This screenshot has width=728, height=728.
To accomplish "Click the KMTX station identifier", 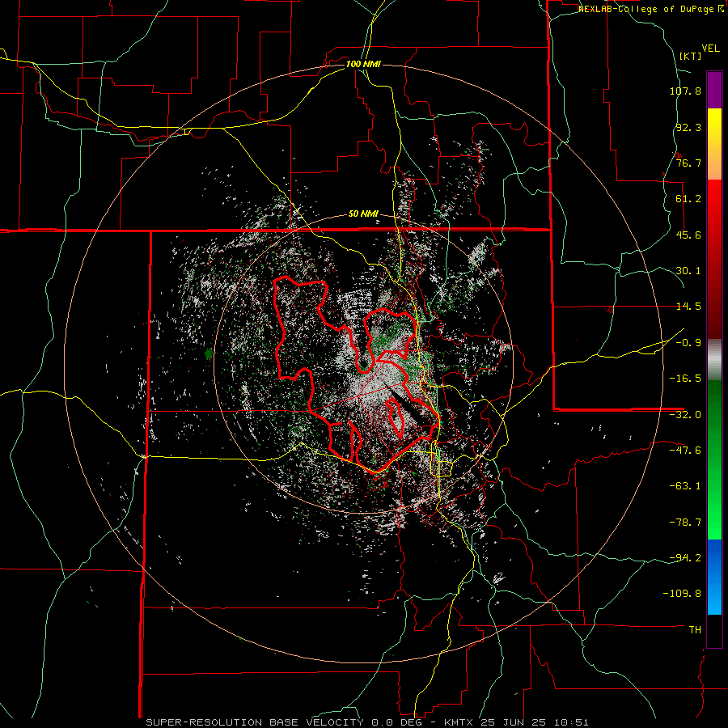I will point(459,722).
